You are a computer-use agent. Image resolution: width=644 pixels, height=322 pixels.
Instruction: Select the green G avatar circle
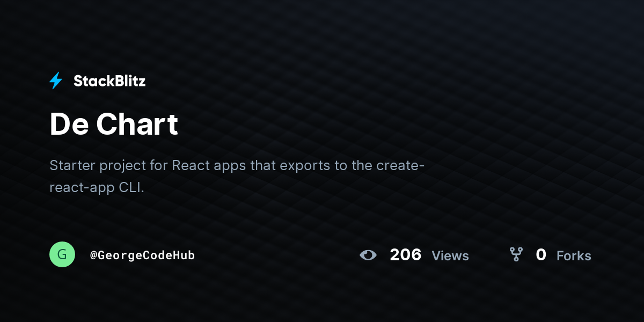pos(62,254)
